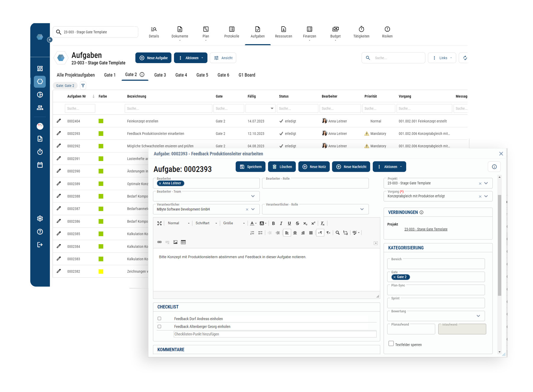The width and height of the screenshot is (533, 392).
Task: Click the insert image icon in editor
Action: 175,242
